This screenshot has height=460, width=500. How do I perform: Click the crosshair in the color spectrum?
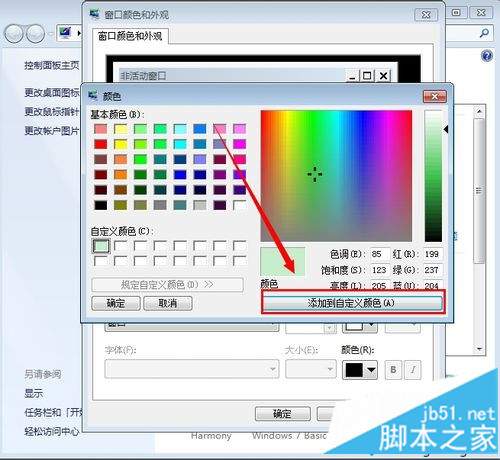point(314,174)
